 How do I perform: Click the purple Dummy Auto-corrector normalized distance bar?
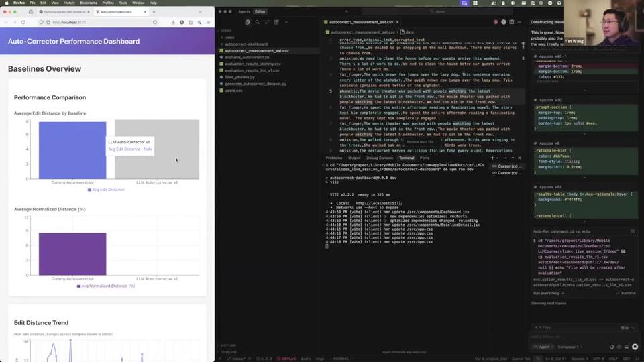[72, 253]
